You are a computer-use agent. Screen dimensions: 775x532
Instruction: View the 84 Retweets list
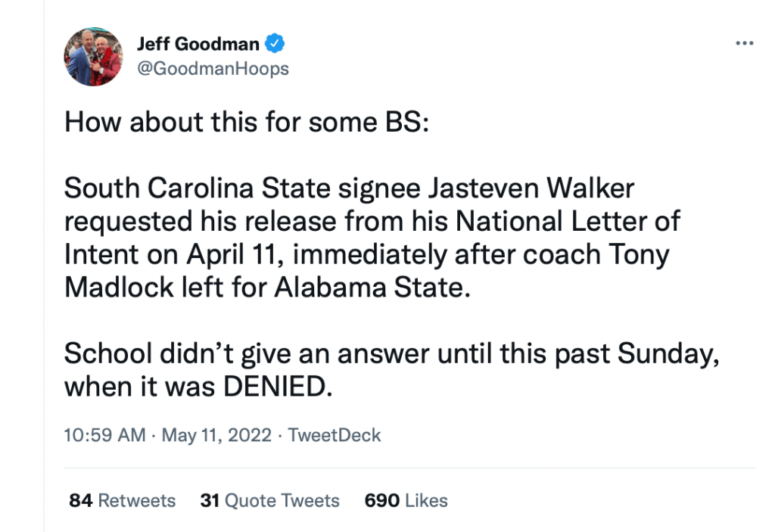coord(122,500)
